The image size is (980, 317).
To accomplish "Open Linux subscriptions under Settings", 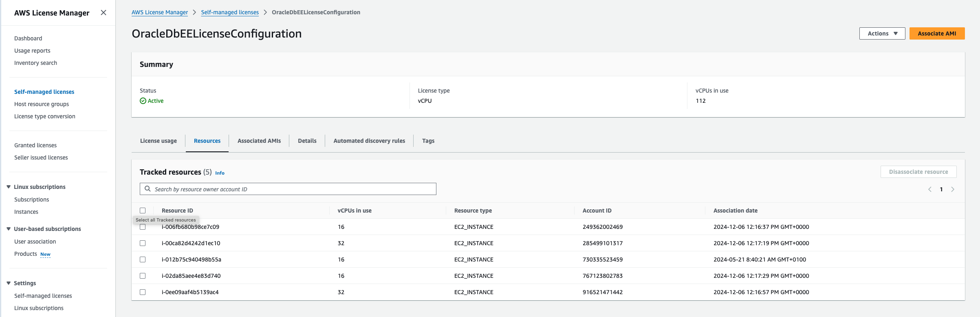I will coord(39,308).
